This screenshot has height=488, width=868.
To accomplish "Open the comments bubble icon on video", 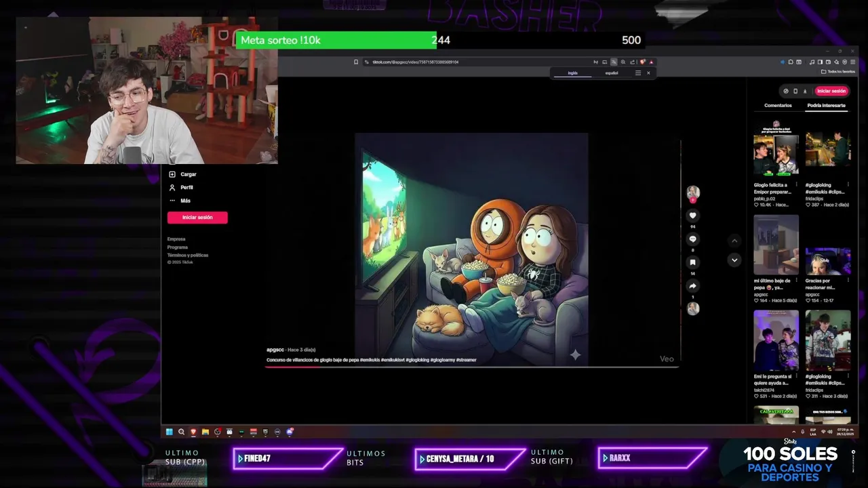I will click(x=692, y=239).
